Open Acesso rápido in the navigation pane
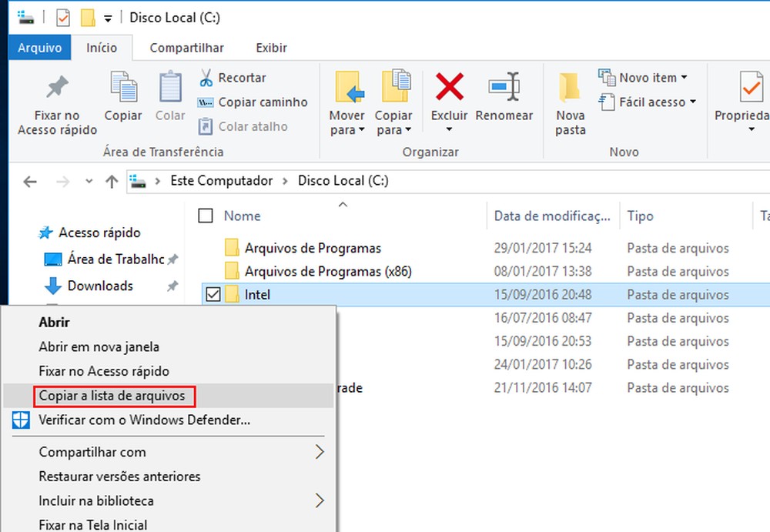Viewport: 770px width, 532px height. click(x=99, y=233)
